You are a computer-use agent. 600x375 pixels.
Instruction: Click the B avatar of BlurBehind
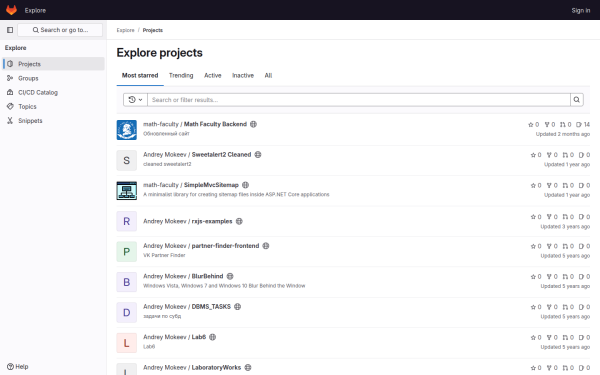pos(127,282)
